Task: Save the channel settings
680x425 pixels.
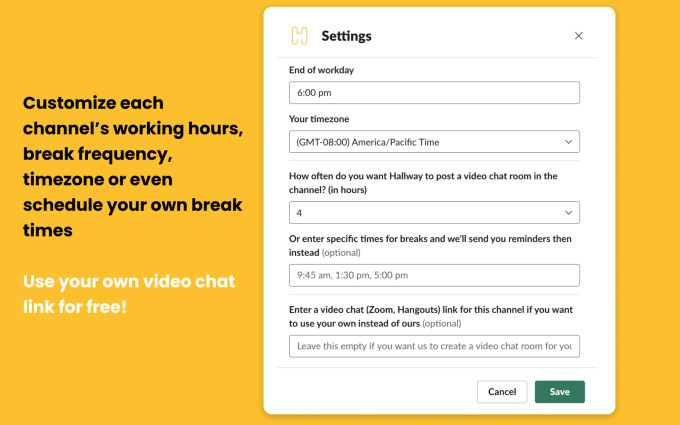Action: [x=559, y=392]
